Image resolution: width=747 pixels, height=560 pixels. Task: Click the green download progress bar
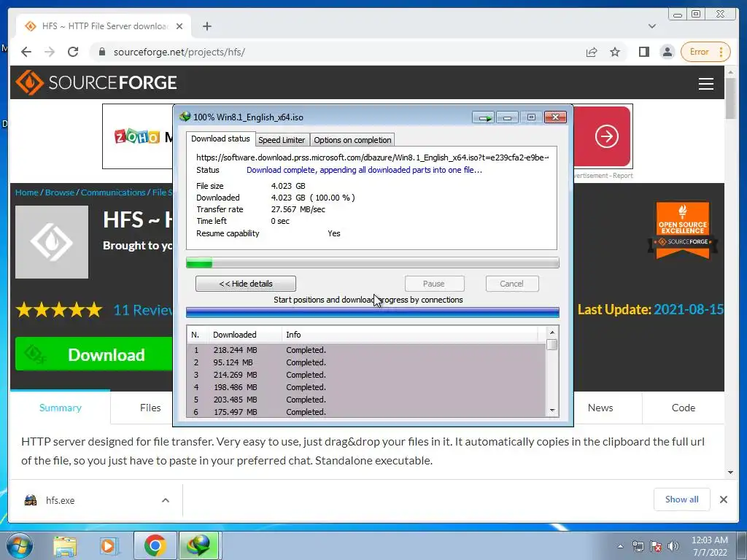click(373, 262)
